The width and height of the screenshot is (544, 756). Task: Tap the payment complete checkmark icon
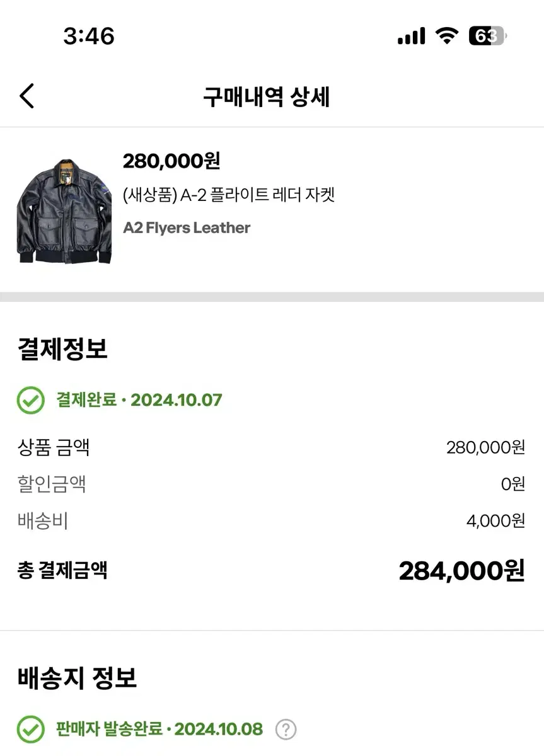point(30,400)
